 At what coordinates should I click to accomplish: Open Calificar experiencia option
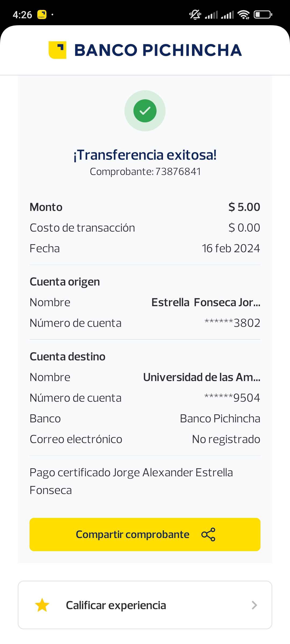[116, 605]
